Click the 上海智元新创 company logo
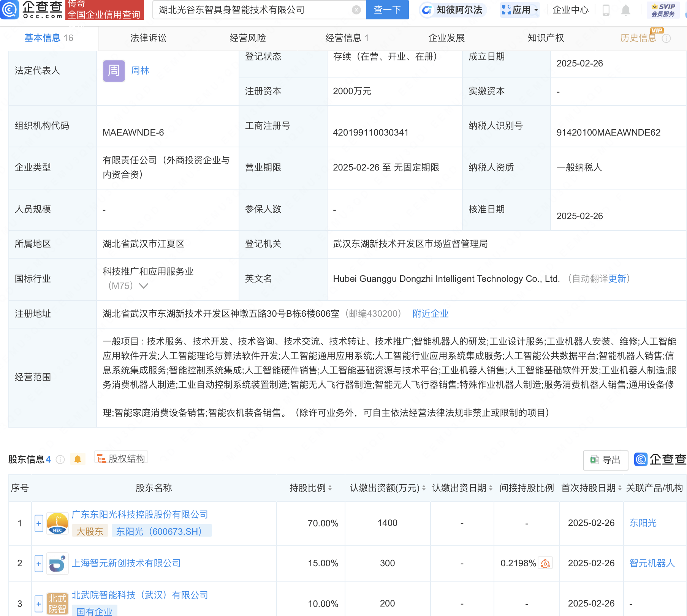The height and width of the screenshot is (616, 687). (x=57, y=563)
